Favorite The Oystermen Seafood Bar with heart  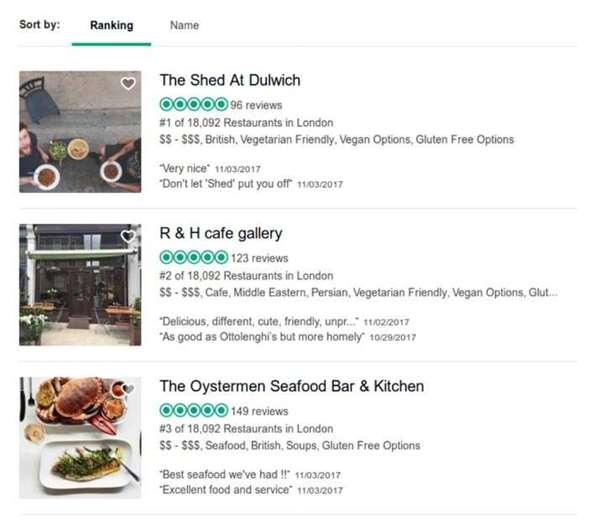coord(128,389)
